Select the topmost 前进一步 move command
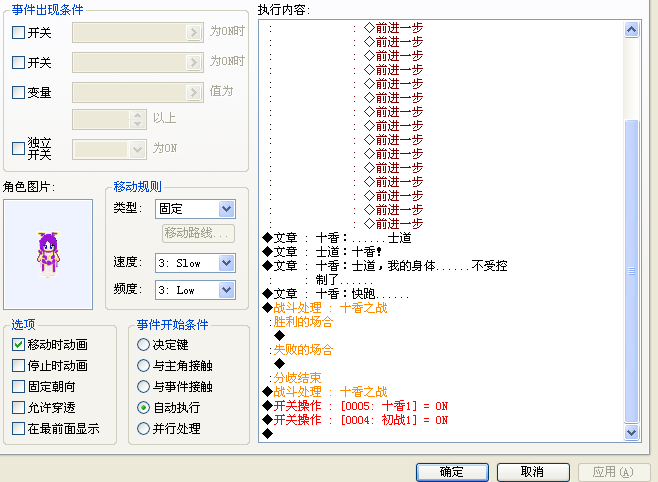The height and width of the screenshot is (482, 658). point(394,28)
